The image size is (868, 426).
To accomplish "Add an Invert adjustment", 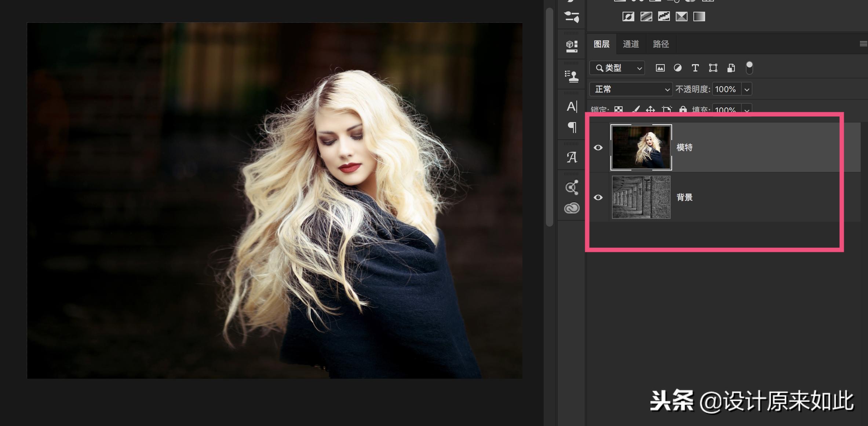I will [628, 16].
